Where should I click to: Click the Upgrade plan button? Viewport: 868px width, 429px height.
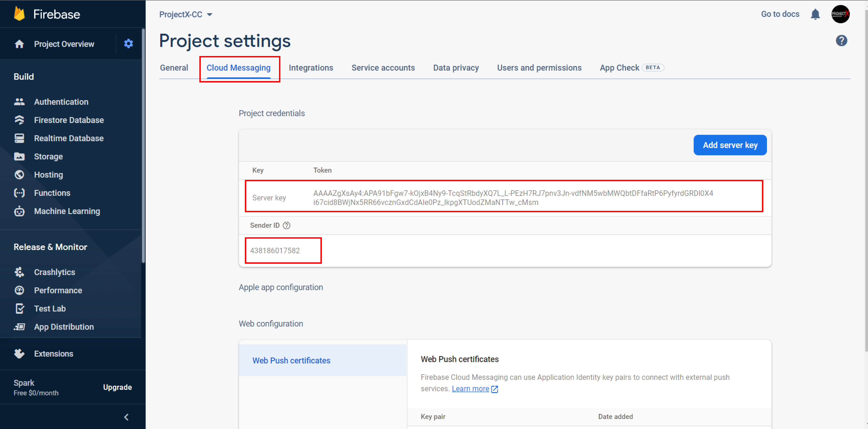117,387
